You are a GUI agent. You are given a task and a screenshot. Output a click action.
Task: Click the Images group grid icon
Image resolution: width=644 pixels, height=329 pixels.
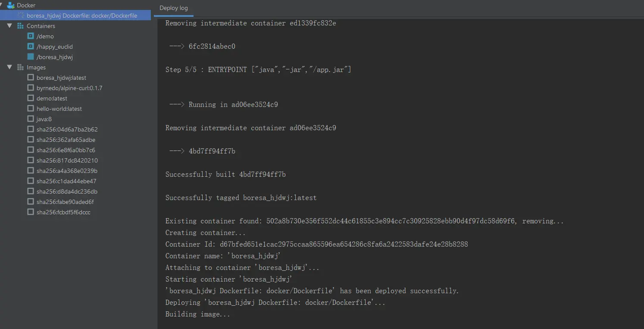tap(20, 67)
